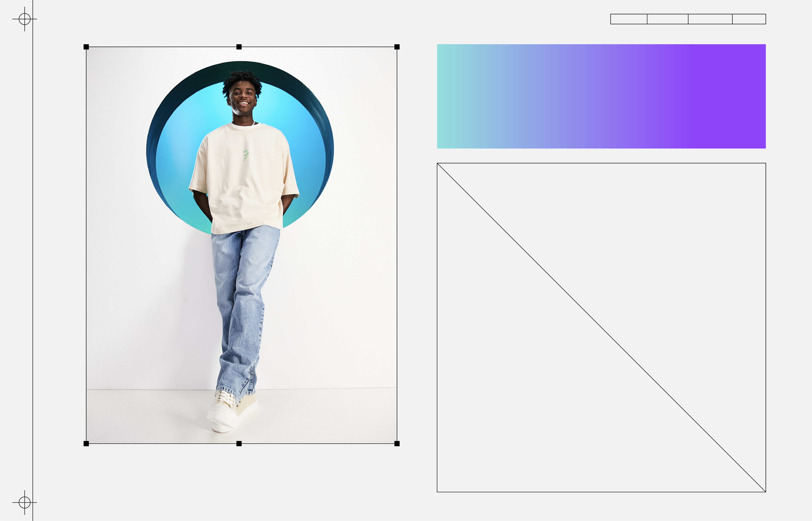Click the top-right selection handle of the photo
This screenshot has height=521, width=812.
click(x=397, y=47)
